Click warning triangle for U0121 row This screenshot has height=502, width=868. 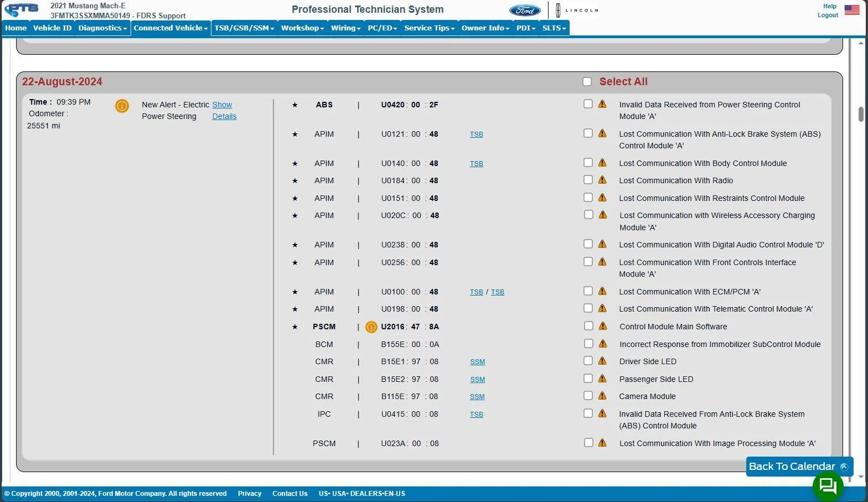pos(602,133)
